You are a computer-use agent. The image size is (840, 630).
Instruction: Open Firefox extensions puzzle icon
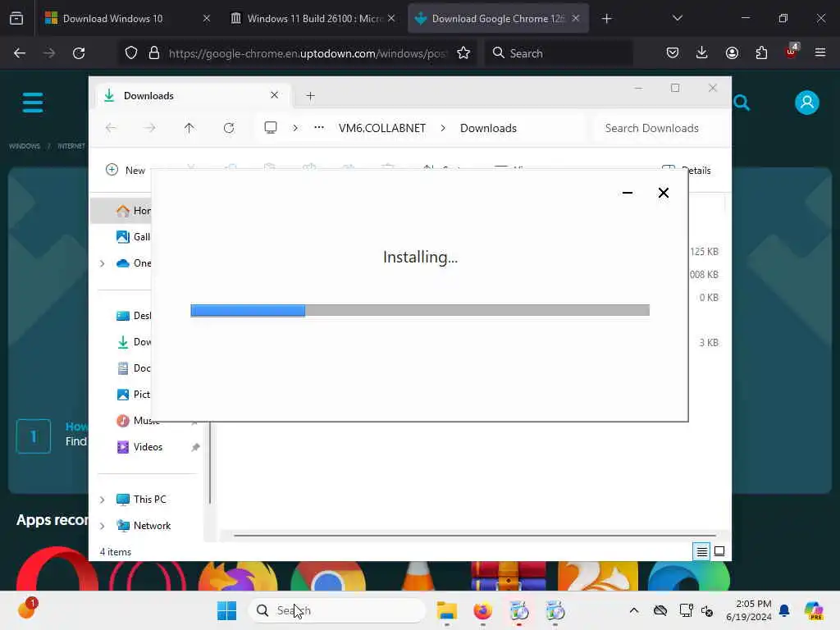coord(761,53)
